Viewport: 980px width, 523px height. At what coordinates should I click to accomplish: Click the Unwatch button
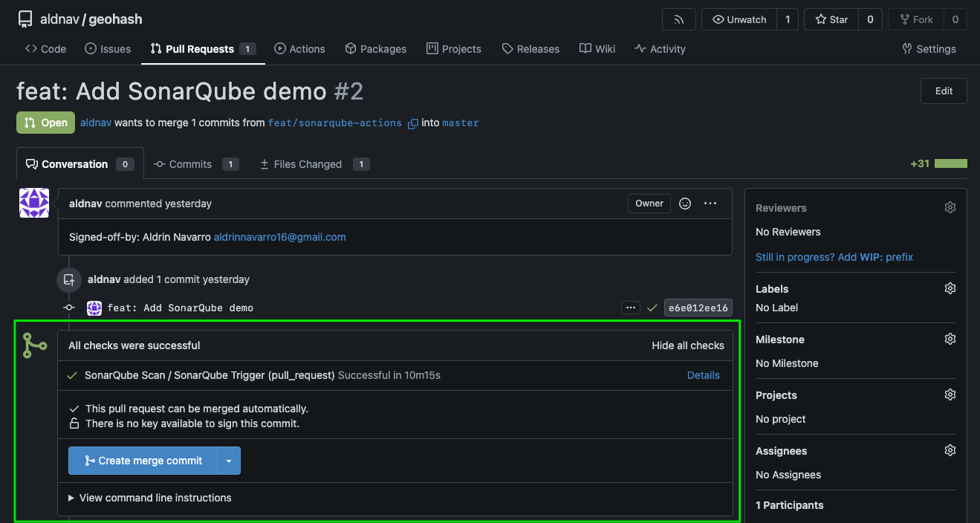click(739, 19)
